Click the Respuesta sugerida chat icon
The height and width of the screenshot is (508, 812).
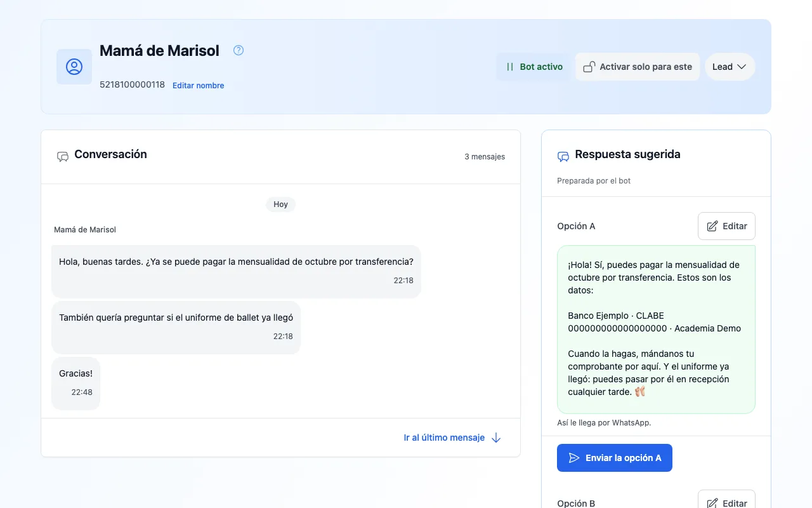pyautogui.click(x=563, y=156)
